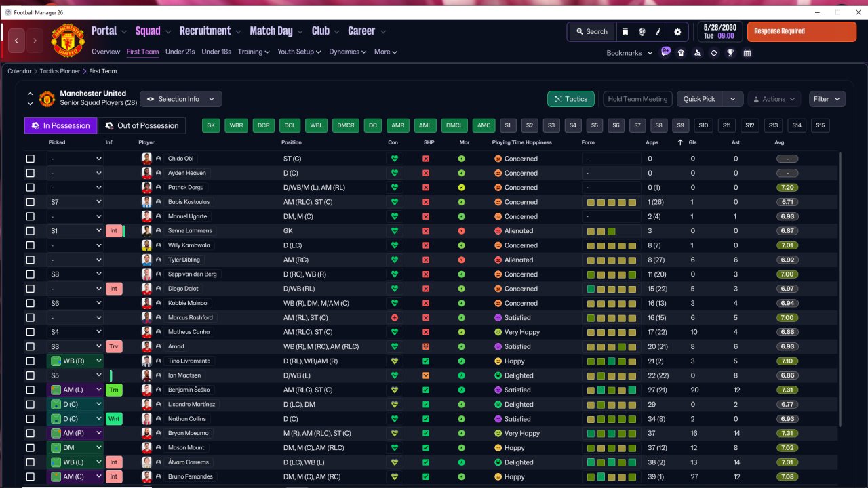
Task: Open the Selection Info dropdown
Action: coord(181,99)
